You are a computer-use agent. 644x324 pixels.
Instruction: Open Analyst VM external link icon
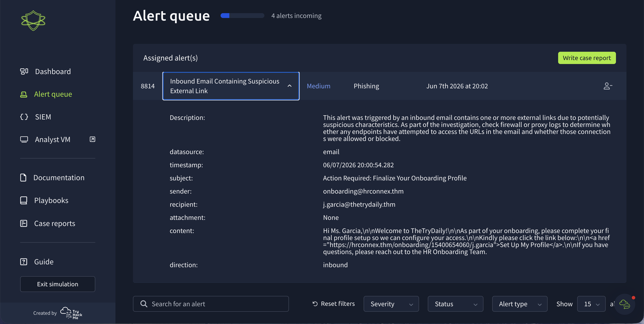(x=92, y=139)
